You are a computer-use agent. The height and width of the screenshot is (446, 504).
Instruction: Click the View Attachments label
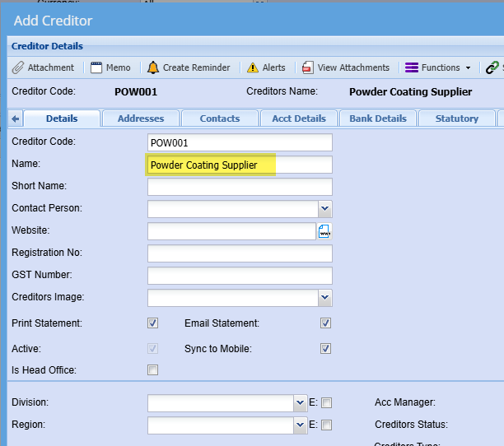click(x=353, y=67)
